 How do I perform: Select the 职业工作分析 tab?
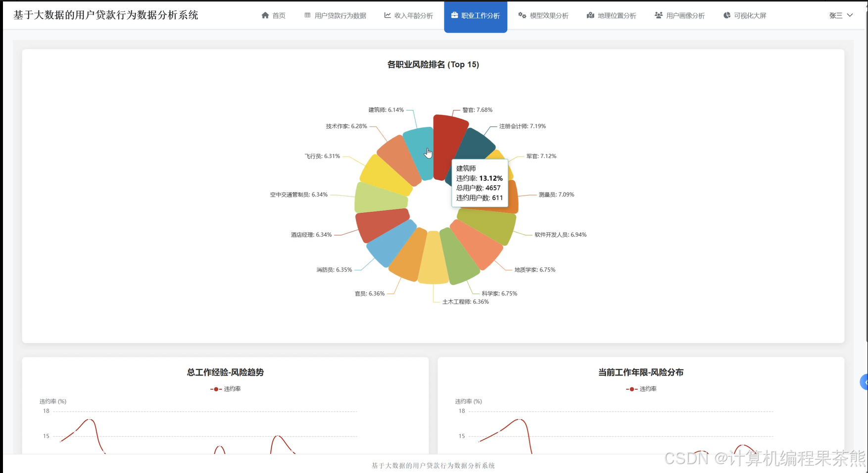tap(476, 17)
